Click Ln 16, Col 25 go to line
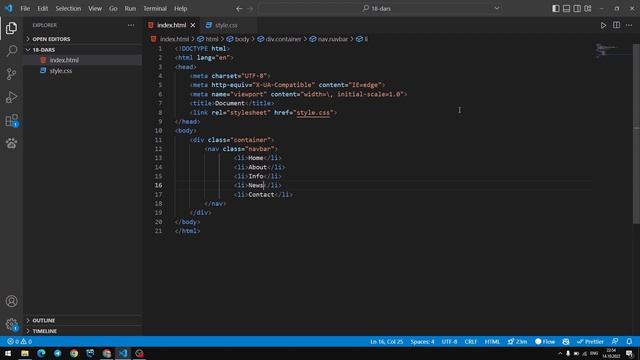The image size is (640, 360). 387,341
